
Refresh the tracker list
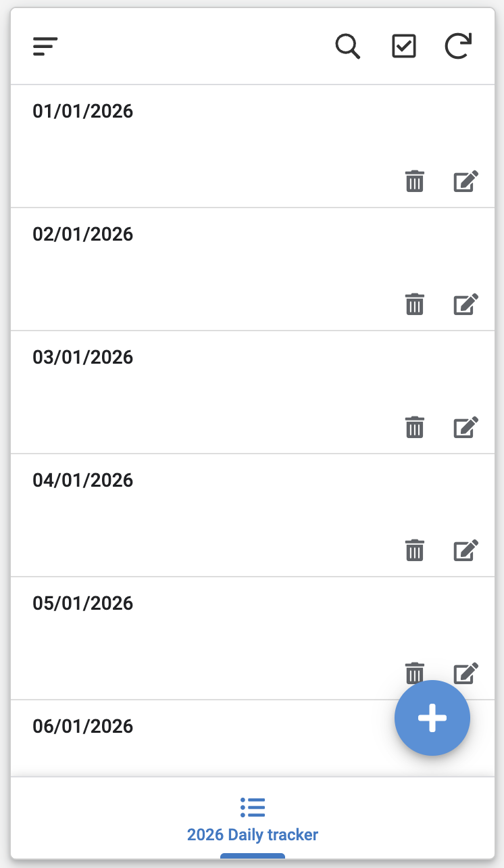point(458,47)
